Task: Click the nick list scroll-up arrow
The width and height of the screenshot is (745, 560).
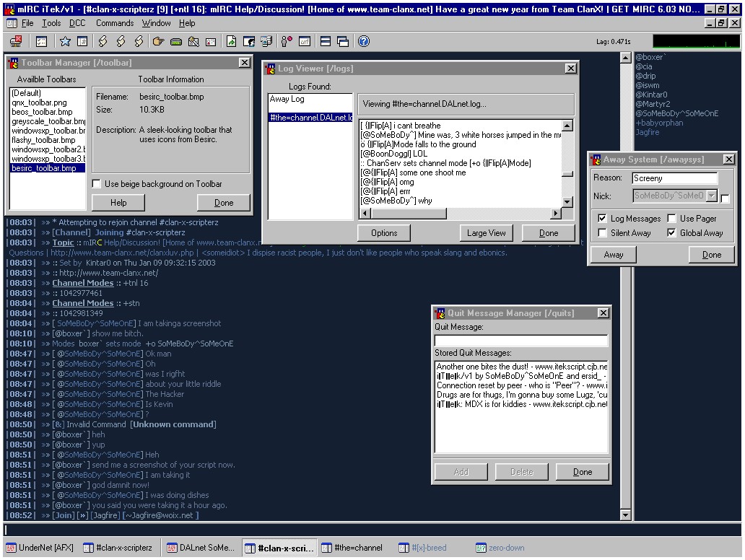Action: click(626, 58)
